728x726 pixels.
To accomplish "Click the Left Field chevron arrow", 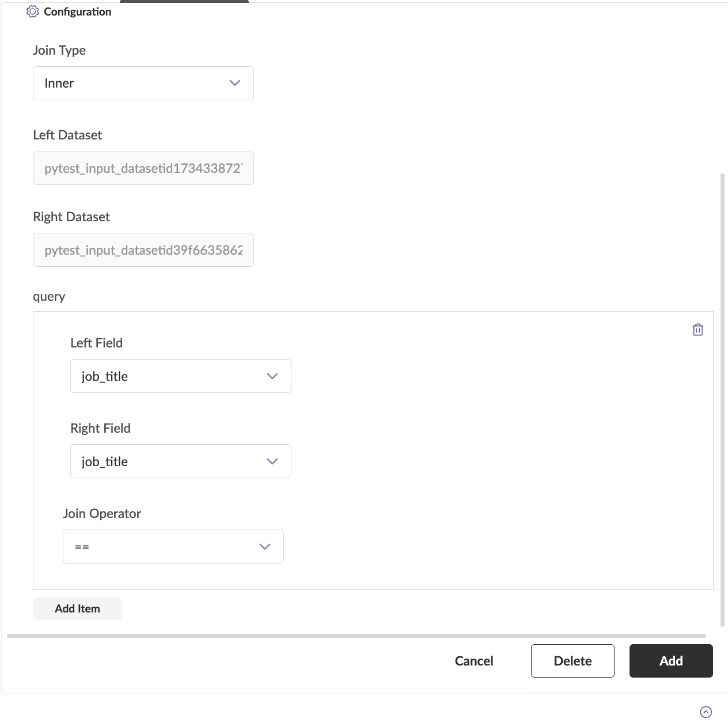I will tap(272, 376).
